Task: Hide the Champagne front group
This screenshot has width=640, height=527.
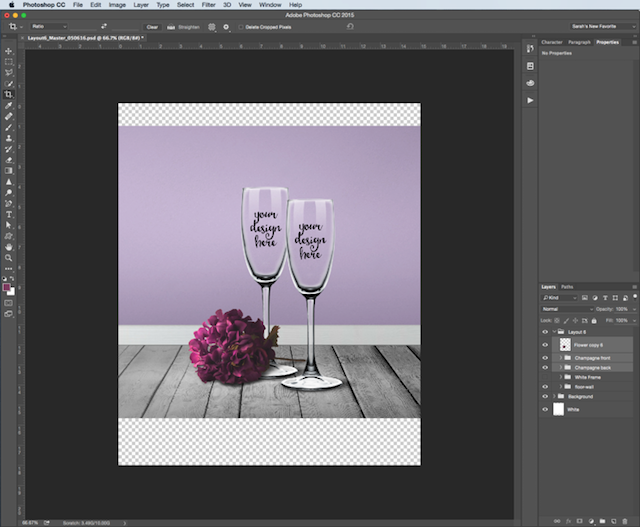Action: (545, 358)
